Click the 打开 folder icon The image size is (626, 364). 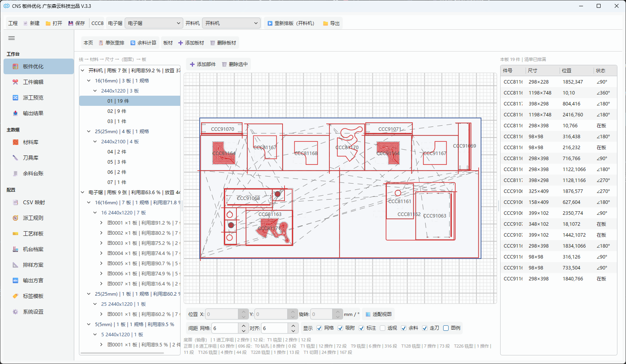(x=48, y=23)
